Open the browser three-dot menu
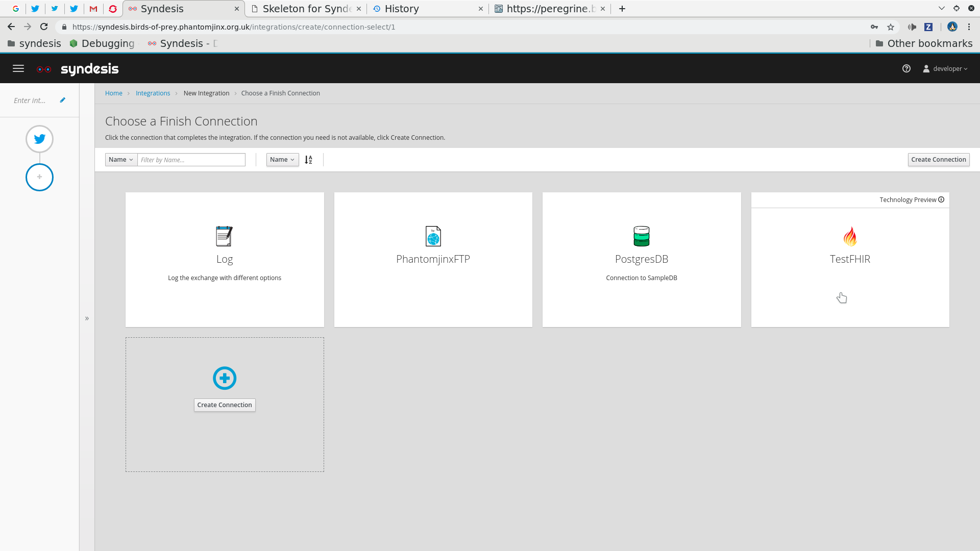This screenshot has height=551, width=980. pyautogui.click(x=969, y=27)
